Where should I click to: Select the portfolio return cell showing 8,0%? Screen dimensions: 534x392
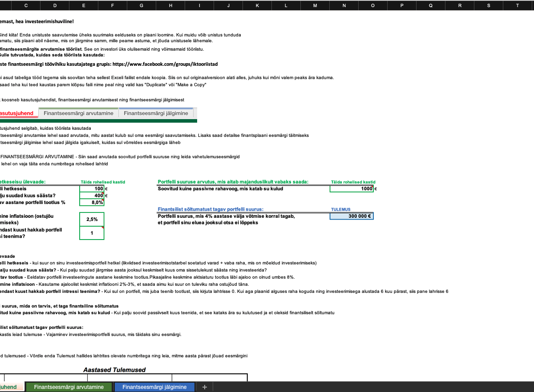pos(92,202)
